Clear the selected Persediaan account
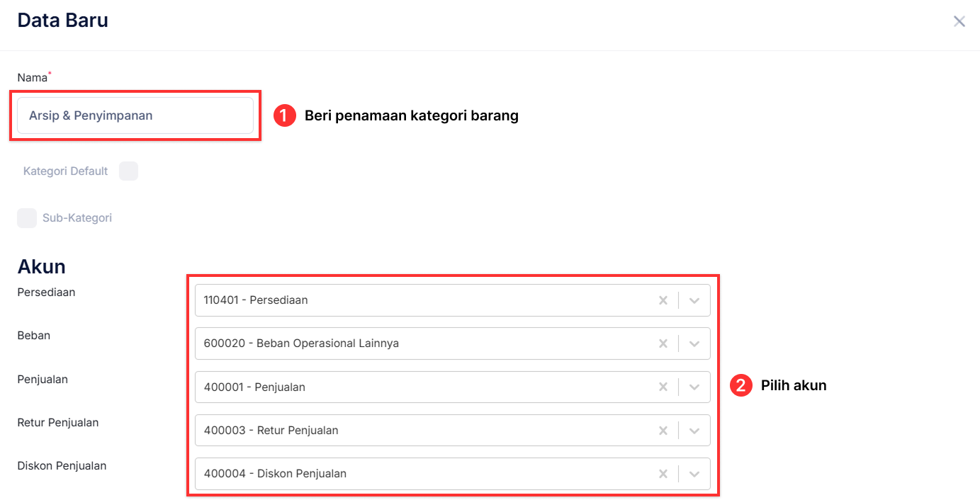 663,300
